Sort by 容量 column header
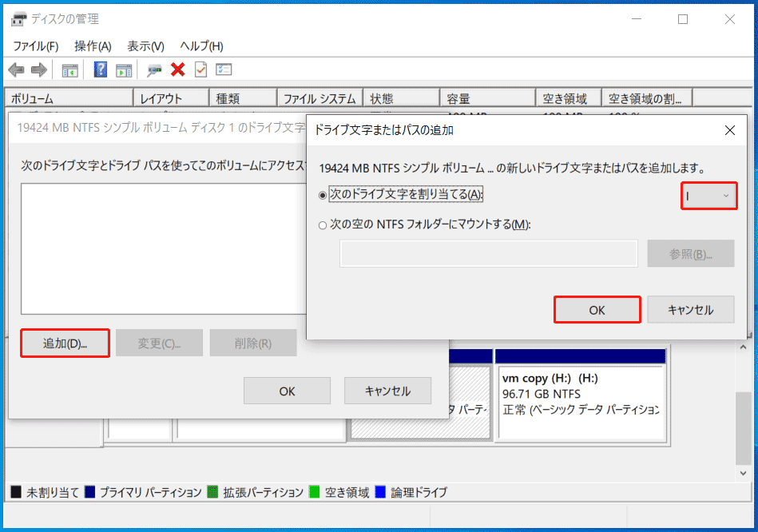758x532 pixels. click(x=488, y=98)
